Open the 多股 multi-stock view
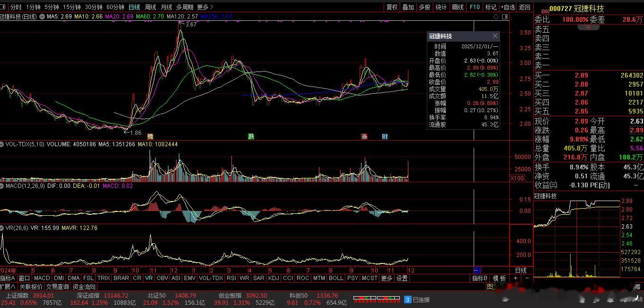The image size is (644, 308). tap(424, 7)
